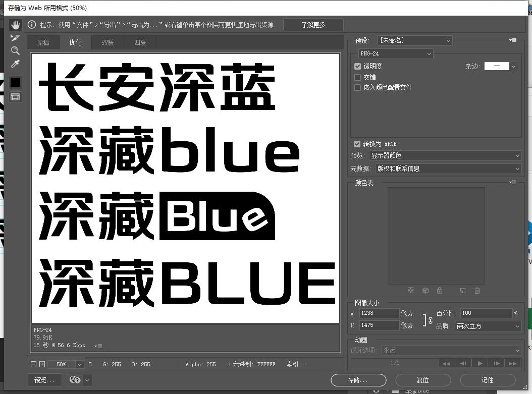Open the 品质 两次立方 dropdown
The height and width of the screenshot is (394, 532).
(x=488, y=326)
